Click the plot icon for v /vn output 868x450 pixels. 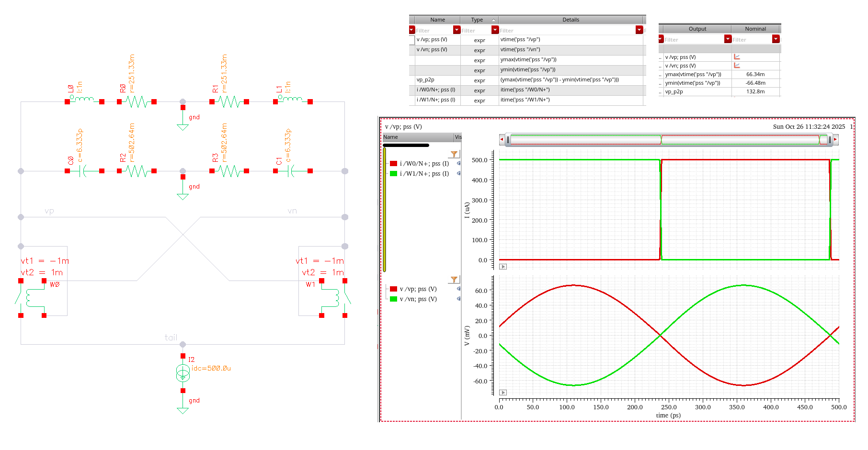pos(737,66)
